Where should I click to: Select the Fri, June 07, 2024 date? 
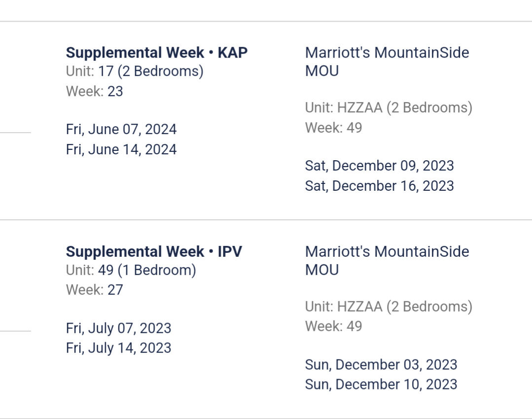point(121,129)
